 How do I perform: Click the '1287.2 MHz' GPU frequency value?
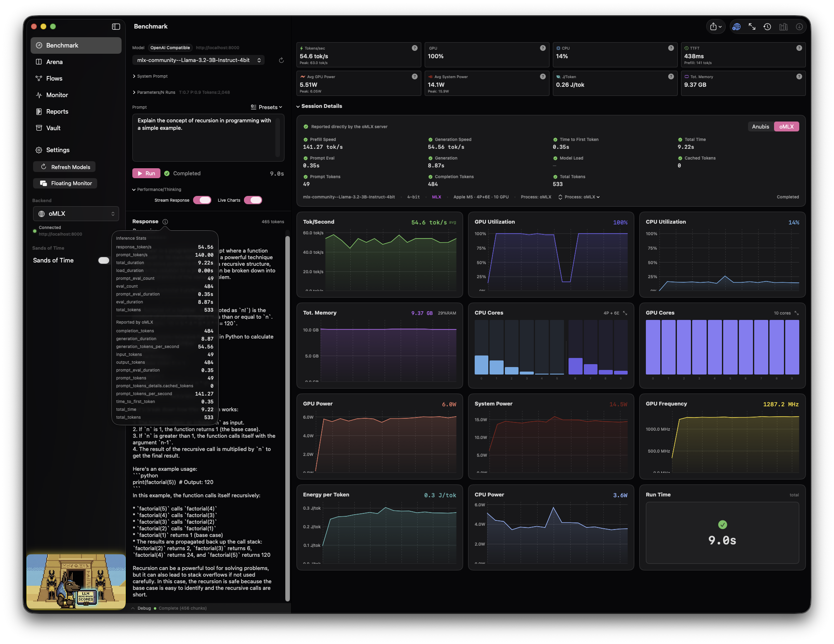coord(781,404)
